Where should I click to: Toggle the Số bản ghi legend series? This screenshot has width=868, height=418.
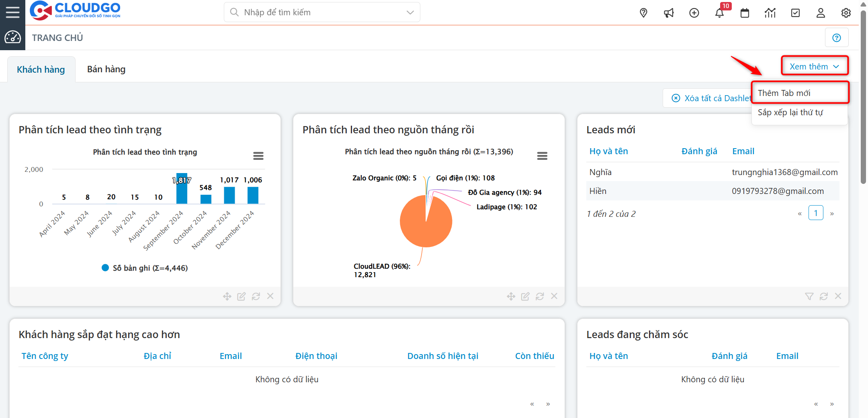(x=145, y=268)
